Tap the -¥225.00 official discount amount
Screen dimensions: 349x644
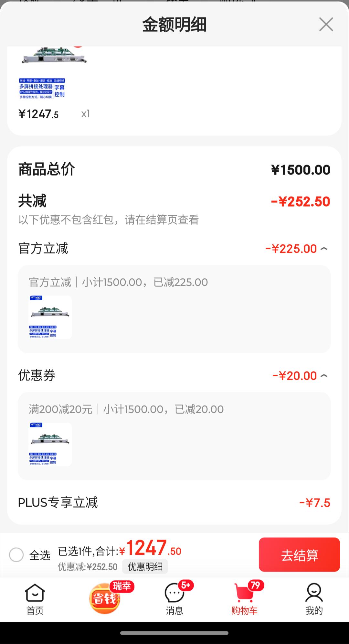pyautogui.click(x=291, y=249)
